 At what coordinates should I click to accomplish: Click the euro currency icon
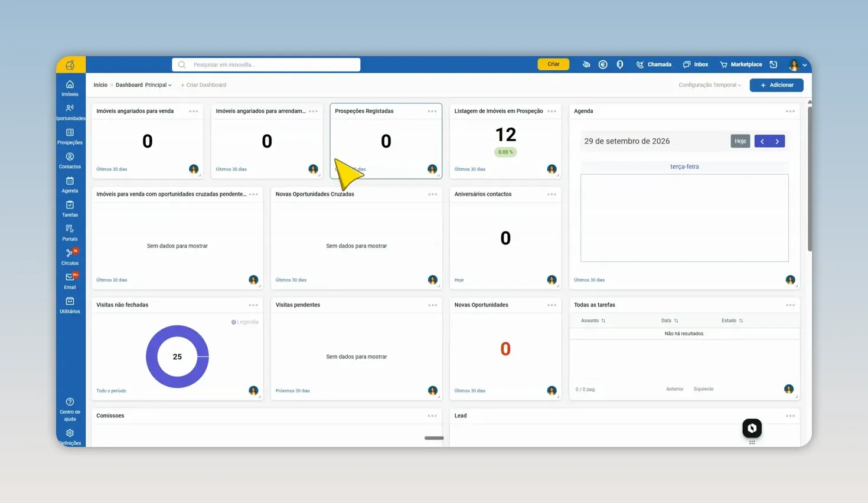coord(603,64)
